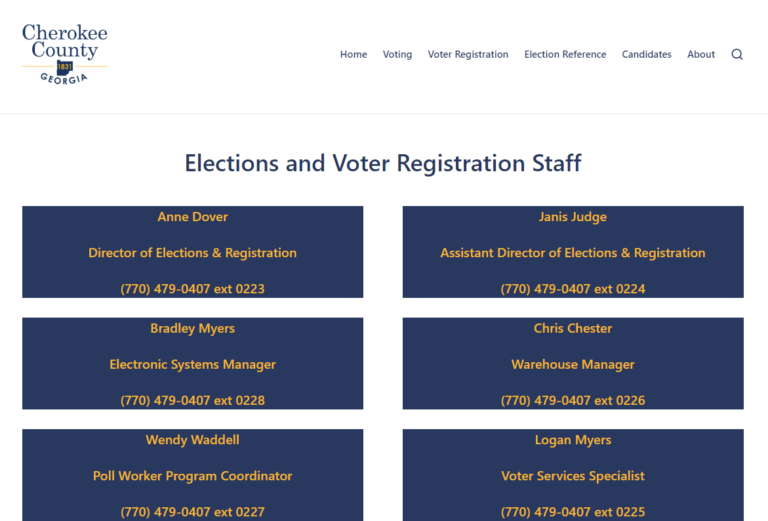This screenshot has width=768, height=521.
Task: Click the Cherokee County Georgia logo
Action: (65, 54)
